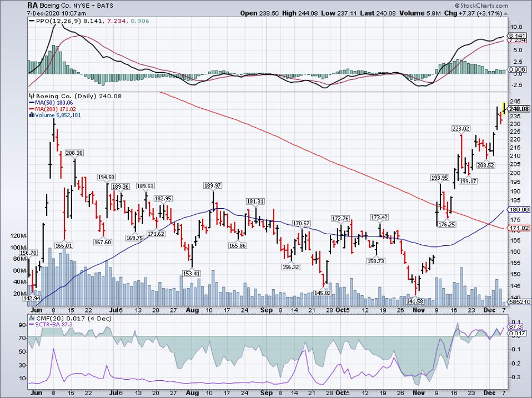The width and height of the screenshot is (532, 398).
Task: Click the volume bars icon next to Volume 5,852,101
Action: (x=32, y=115)
